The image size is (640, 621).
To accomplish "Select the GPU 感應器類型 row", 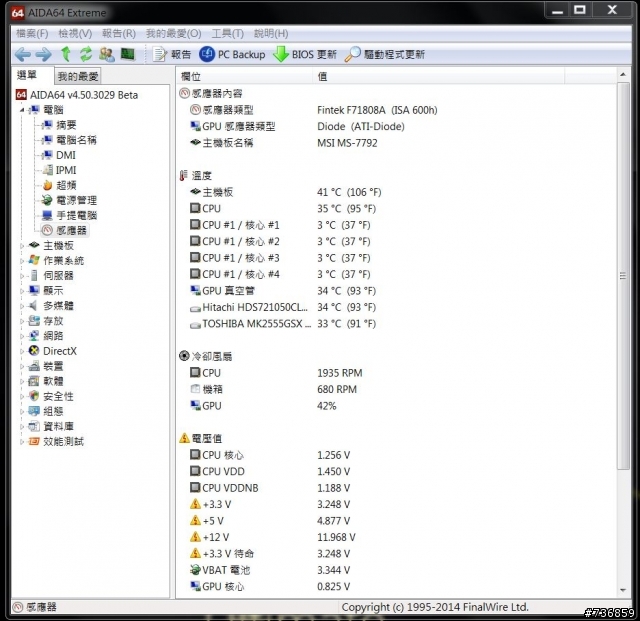I will 298,127.
